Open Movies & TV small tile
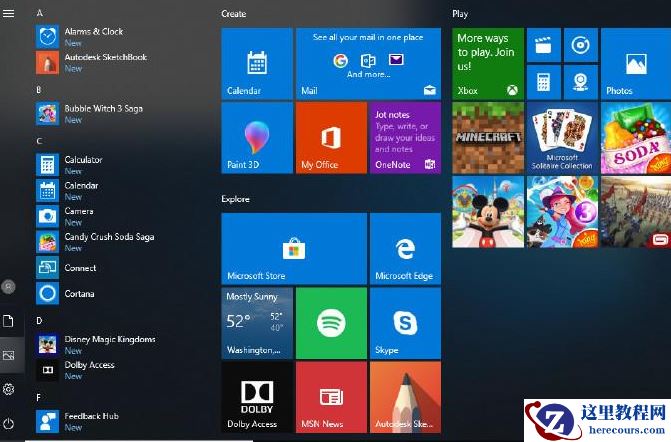671x442 pixels. pos(543,45)
